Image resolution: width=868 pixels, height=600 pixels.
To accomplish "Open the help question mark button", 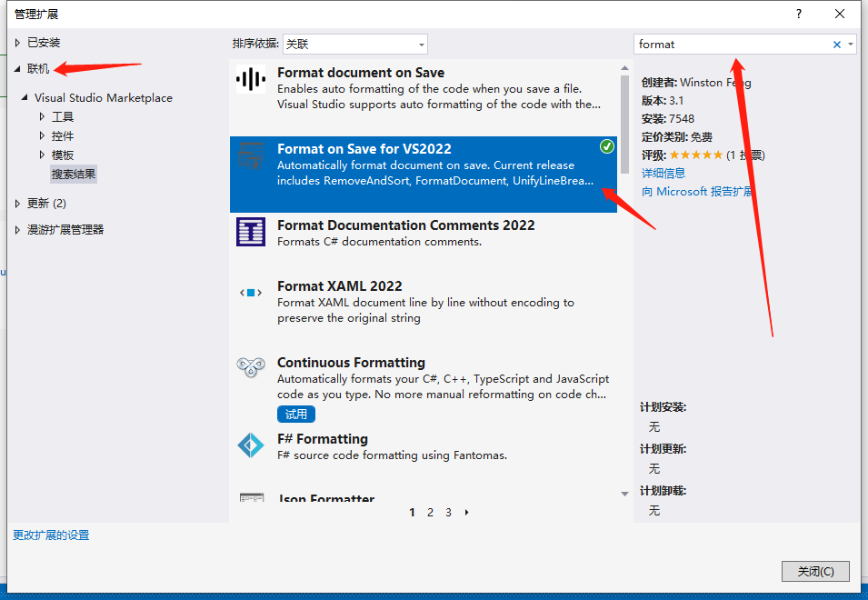I will pyautogui.click(x=798, y=14).
